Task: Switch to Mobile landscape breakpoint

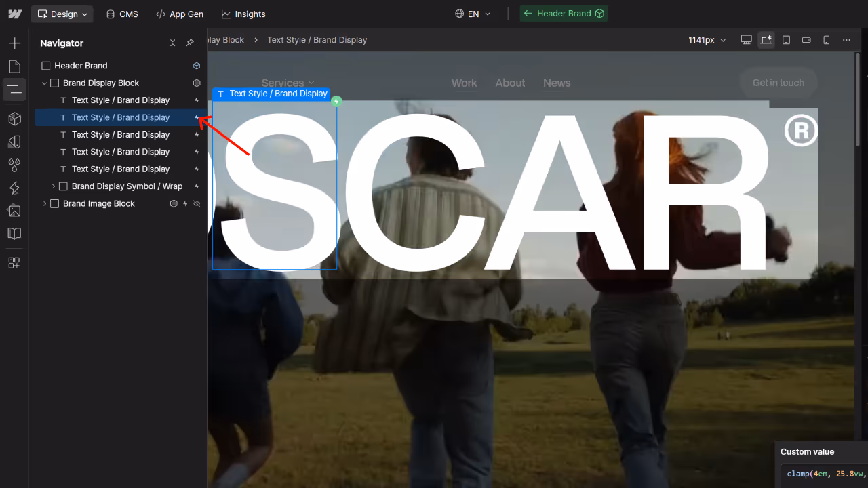Action: tap(806, 40)
